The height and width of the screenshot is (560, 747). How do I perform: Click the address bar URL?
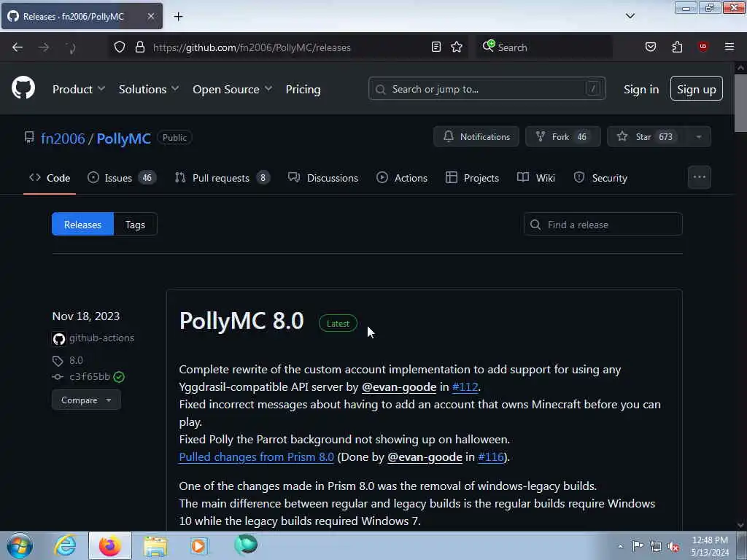(252, 47)
